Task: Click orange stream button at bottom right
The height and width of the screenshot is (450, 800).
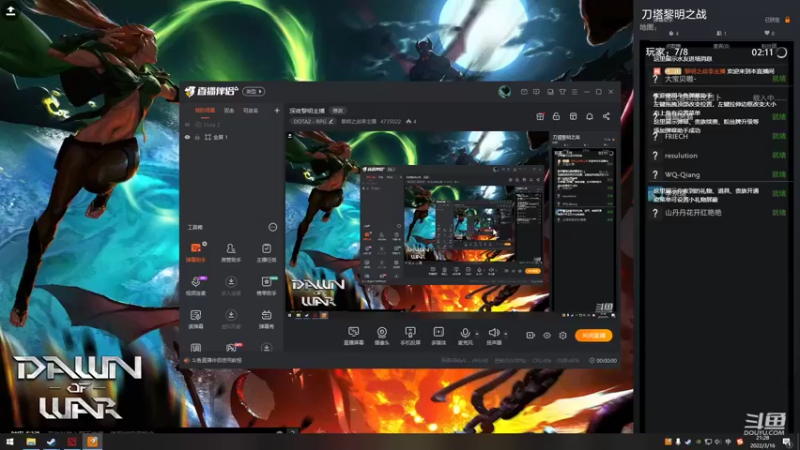Action: 593,335
